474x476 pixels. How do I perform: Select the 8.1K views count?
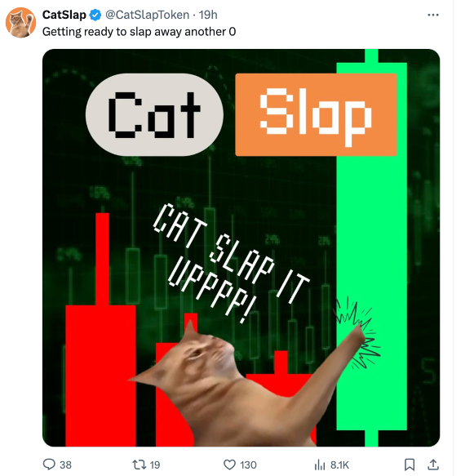pyautogui.click(x=339, y=465)
